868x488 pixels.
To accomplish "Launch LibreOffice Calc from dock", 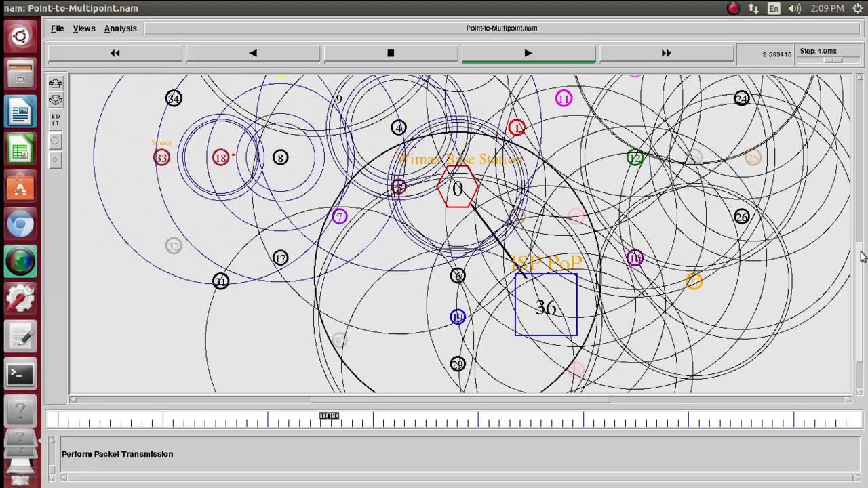I will click(20, 149).
